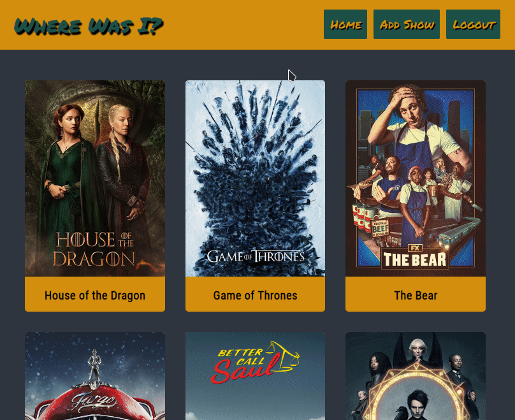Viewport: 515px width, 420px height.
Task: Select the Sandman poster with glowing circle
Action: [x=416, y=376]
